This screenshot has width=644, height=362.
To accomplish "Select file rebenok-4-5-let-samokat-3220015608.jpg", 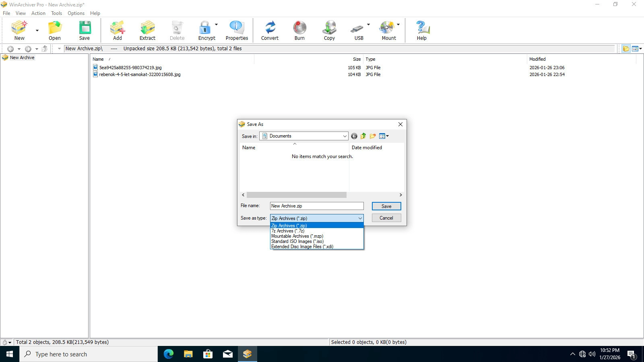I will [140, 74].
